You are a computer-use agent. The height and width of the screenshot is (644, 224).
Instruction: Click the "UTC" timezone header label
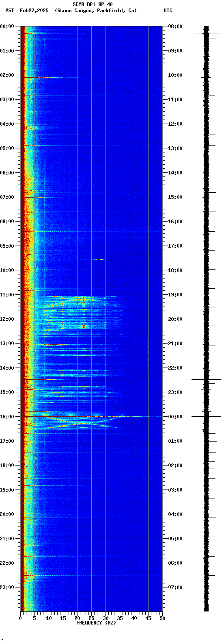(x=168, y=11)
